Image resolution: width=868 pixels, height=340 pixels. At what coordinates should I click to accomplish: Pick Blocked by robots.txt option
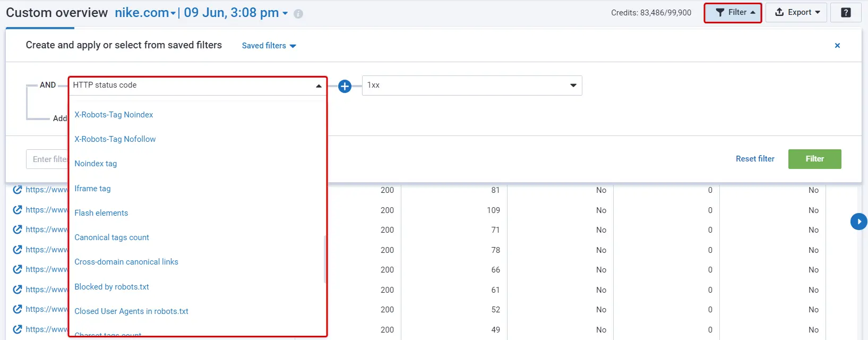click(111, 287)
